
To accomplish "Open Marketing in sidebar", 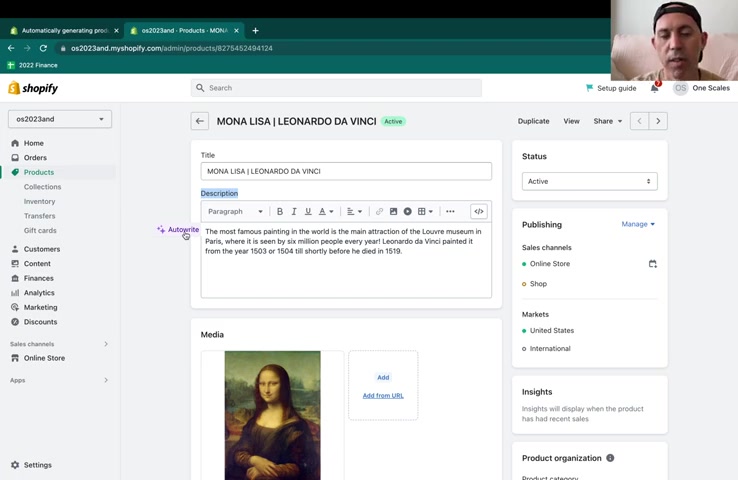I will pyautogui.click(x=40, y=307).
